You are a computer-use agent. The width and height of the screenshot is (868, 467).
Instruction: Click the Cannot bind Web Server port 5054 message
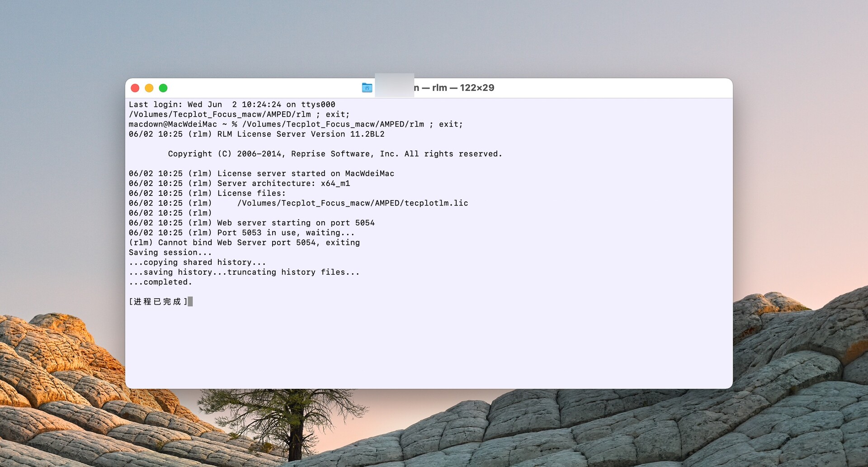[x=245, y=243]
